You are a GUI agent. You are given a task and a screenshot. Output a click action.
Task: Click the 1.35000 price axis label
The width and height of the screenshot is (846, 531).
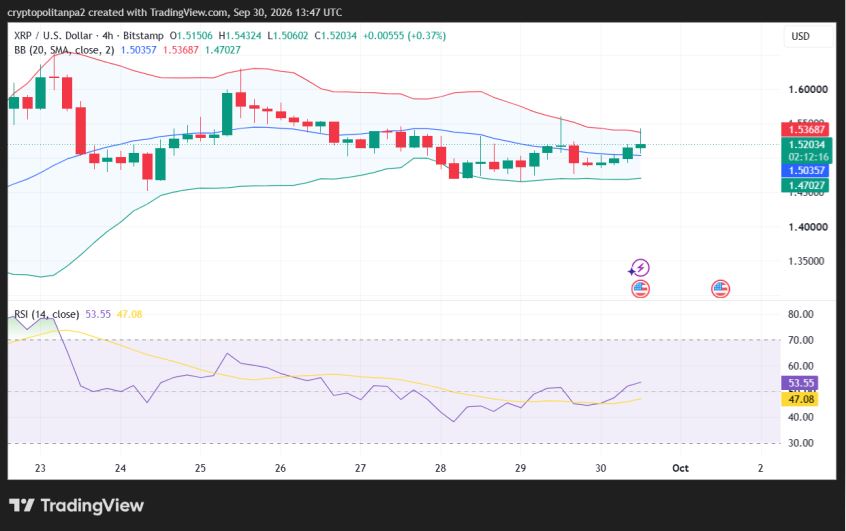point(806,261)
